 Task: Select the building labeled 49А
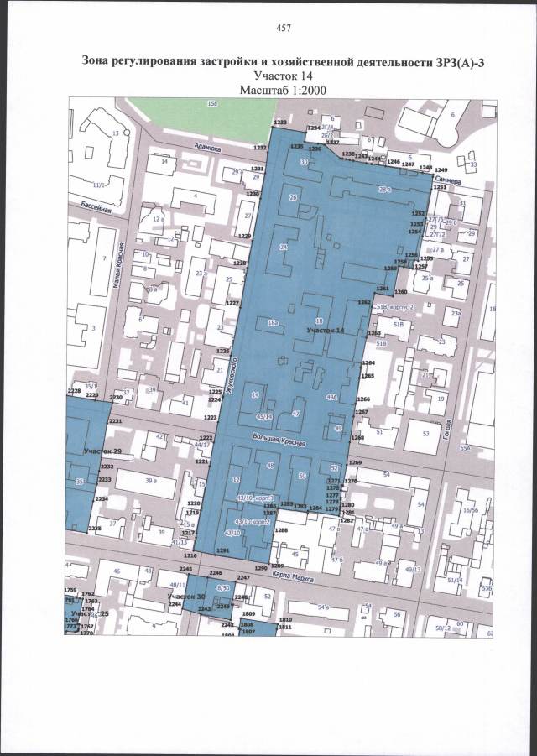pyautogui.click(x=331, y=399)
